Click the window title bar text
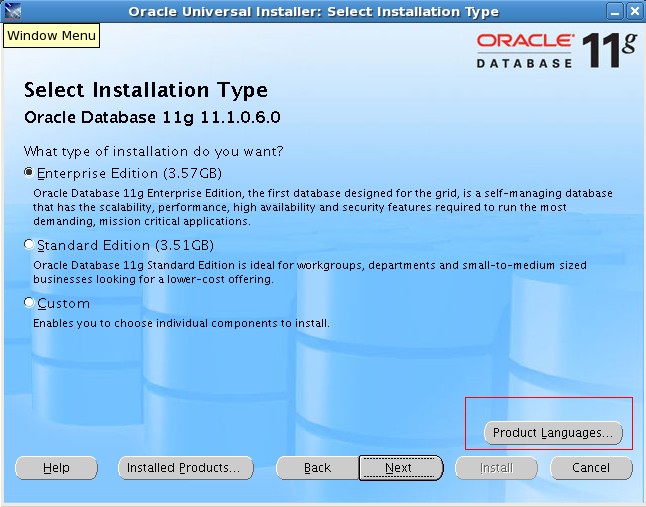 click(314, 12)
